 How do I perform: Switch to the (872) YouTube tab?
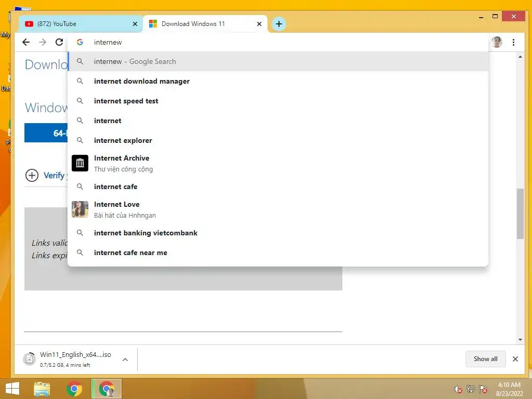click(81, 24)
